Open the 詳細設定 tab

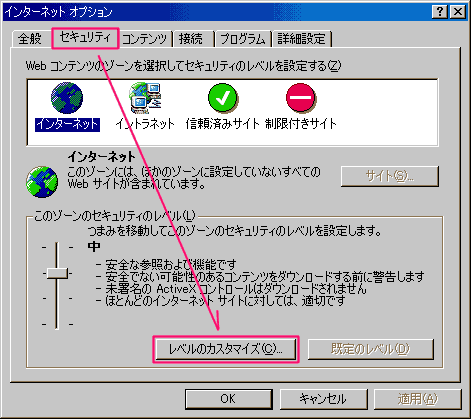[301, 39]
